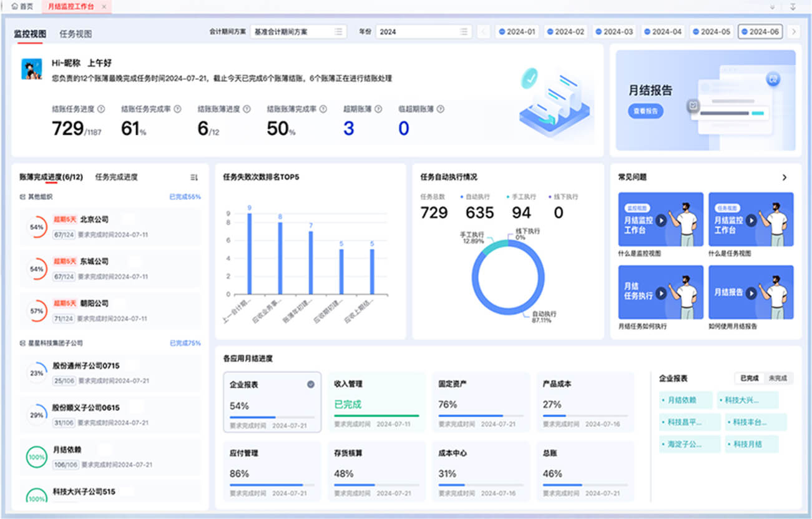The height and width of the screenshot is (519, 812).
Task: Open the 年份 dropdown showing 2024
Action: pyautogui.click(x=423, y=32)
